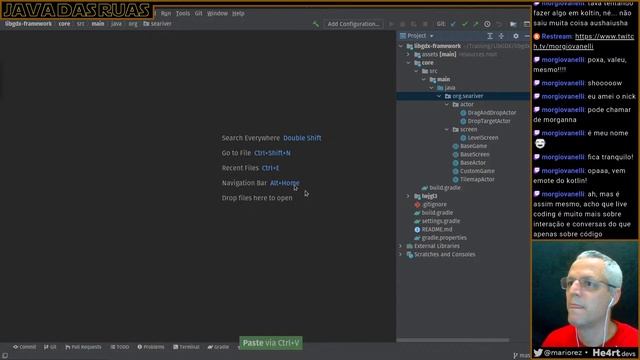Select DragAndDropActor class
Screen dimensions: 640x360
point(488,113)
